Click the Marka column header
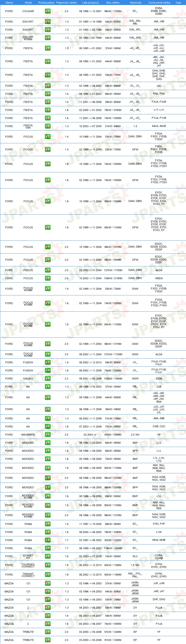 9,3
